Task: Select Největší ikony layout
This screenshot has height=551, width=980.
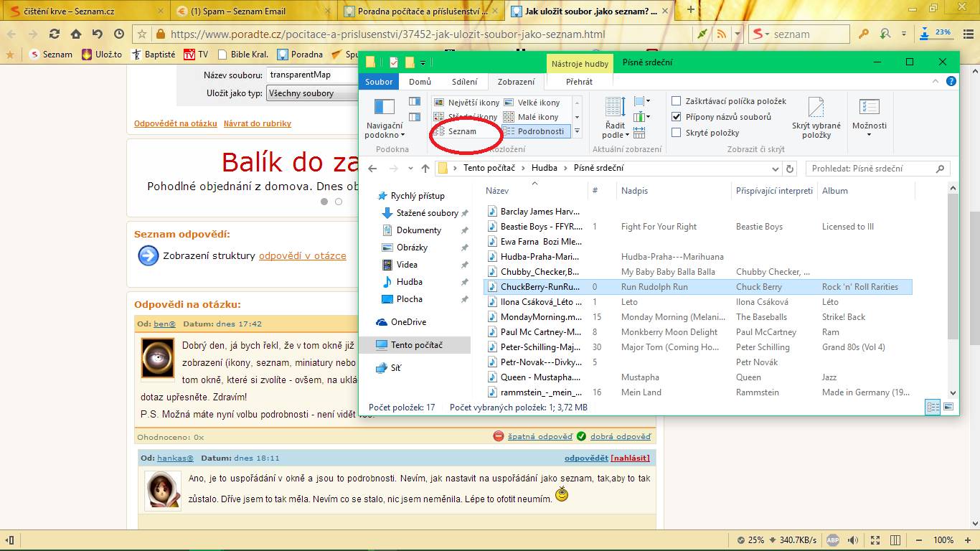Action: coord(466,103)
